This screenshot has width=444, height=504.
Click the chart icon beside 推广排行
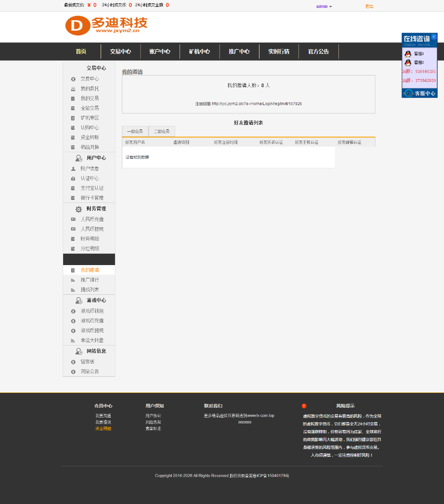[x=73, y=280]
